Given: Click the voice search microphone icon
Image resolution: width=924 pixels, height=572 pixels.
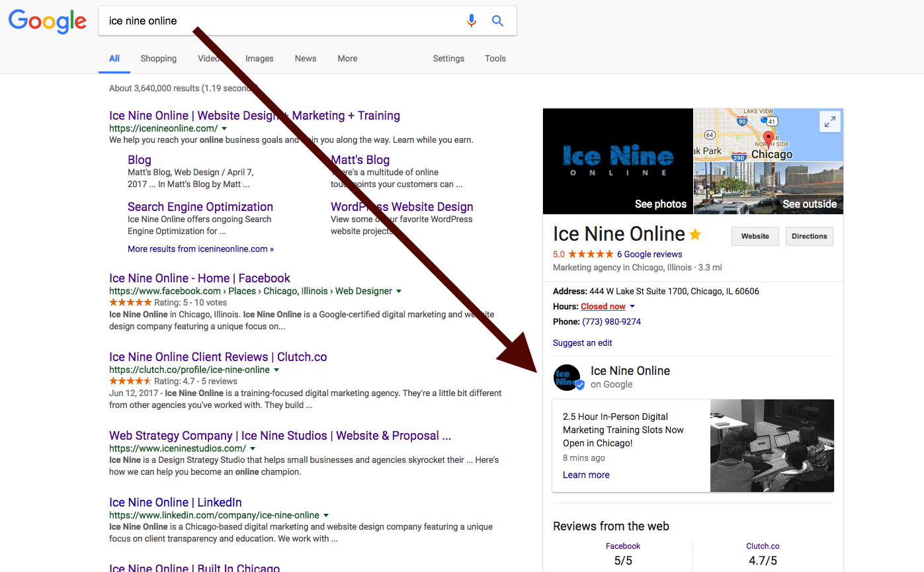Looking at the screenshot, I should click(x=472, y=20).
